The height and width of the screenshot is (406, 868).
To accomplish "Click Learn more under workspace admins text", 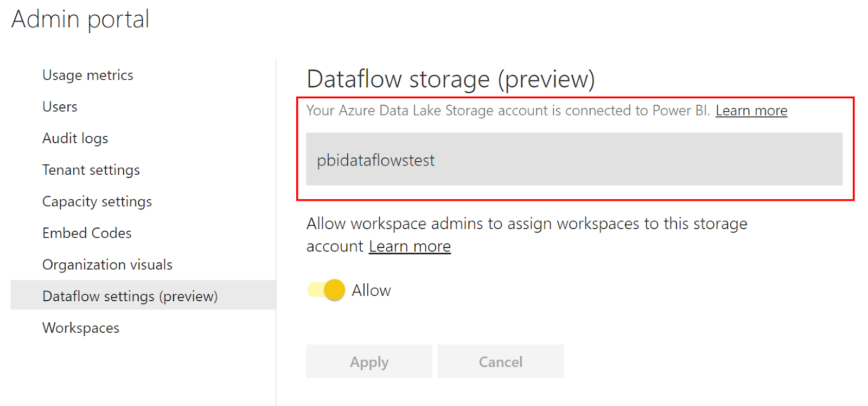I will [409, 245].
